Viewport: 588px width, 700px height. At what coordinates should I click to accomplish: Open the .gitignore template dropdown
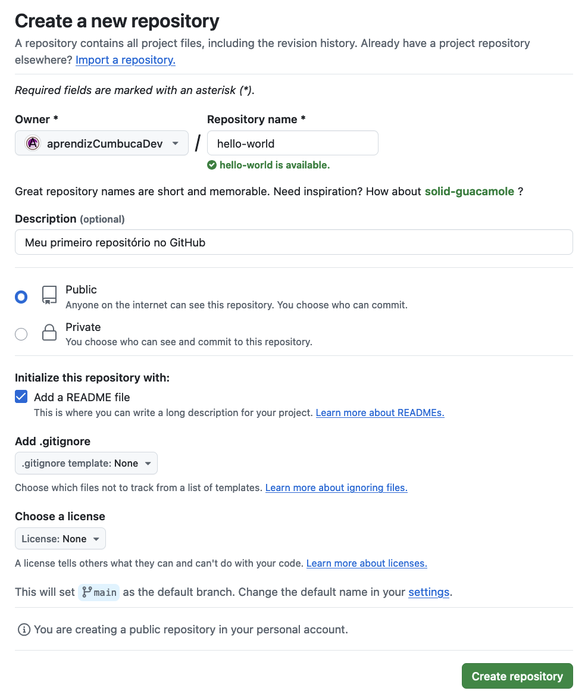86,463
